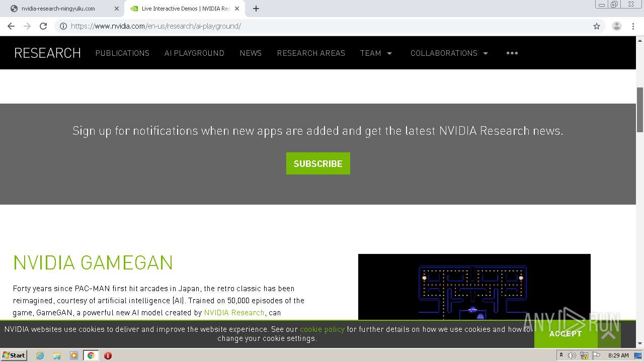This screenshot has height=362, width=644.
Task: Open the Windows Start menu
Action: point(14,355)
